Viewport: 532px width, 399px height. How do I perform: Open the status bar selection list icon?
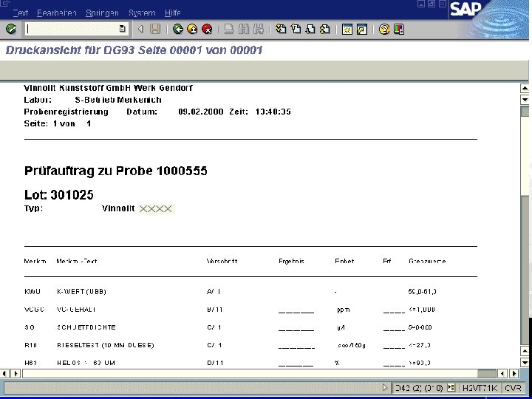[451, 387]
